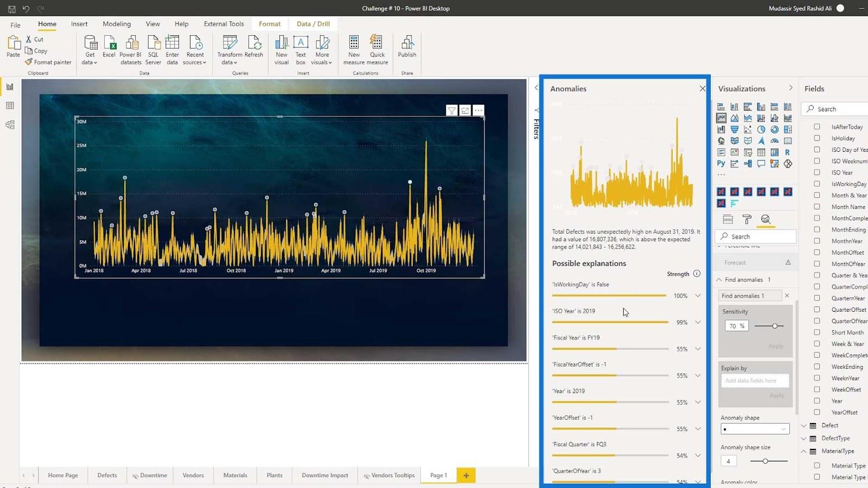Expand the Filters pane

coord(536,87)
